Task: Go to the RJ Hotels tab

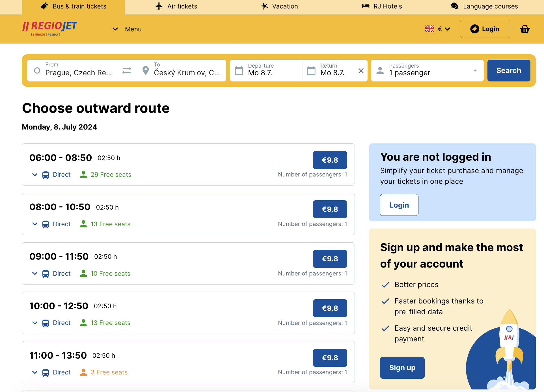Action: (382, 6)
